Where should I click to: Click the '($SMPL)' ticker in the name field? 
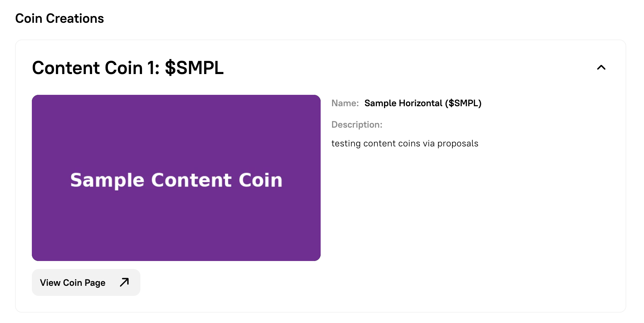463,103
